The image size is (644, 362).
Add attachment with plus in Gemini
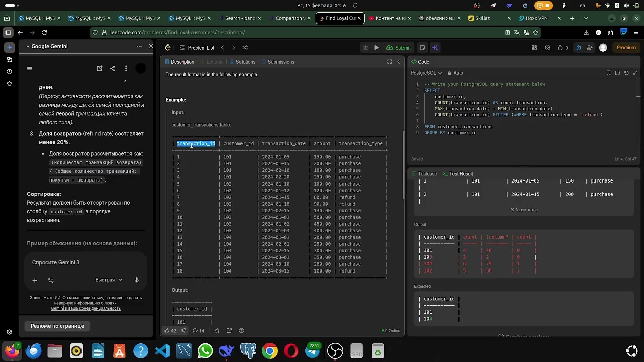point(35,280)
